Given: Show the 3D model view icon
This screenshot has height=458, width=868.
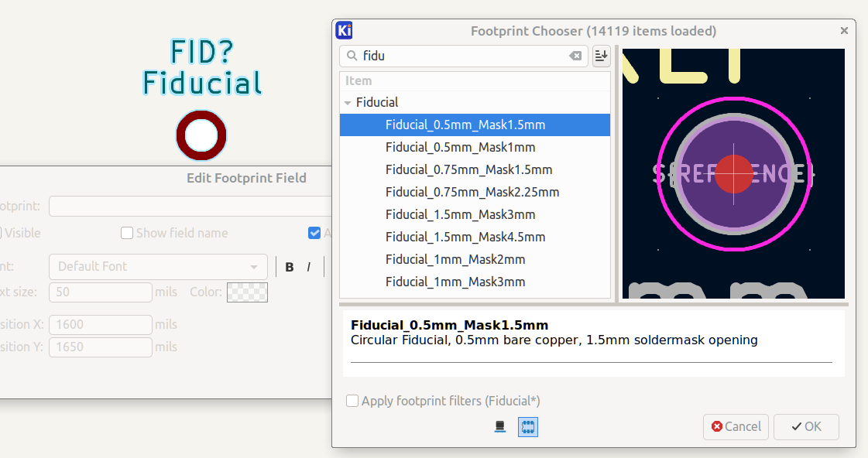Looking at the screenshot, I should pyautogui.click(x=500, y=426).
